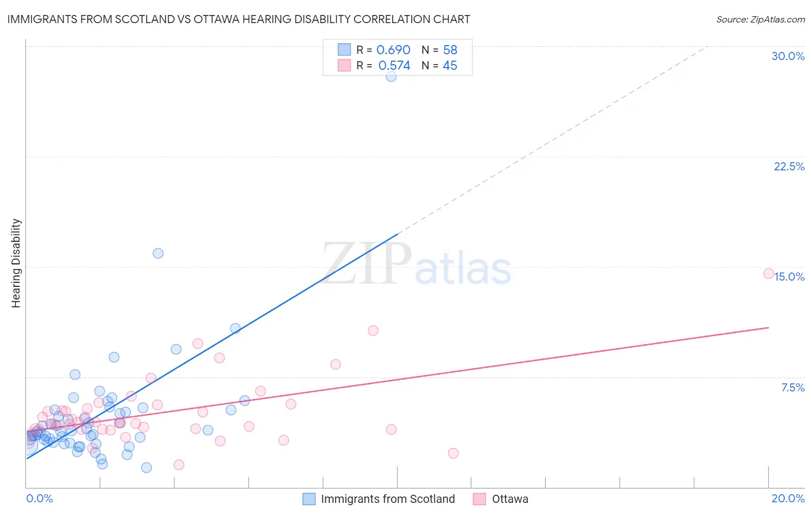Click the chart title text
Screen dimensions: 812x515
pos(239,19)
